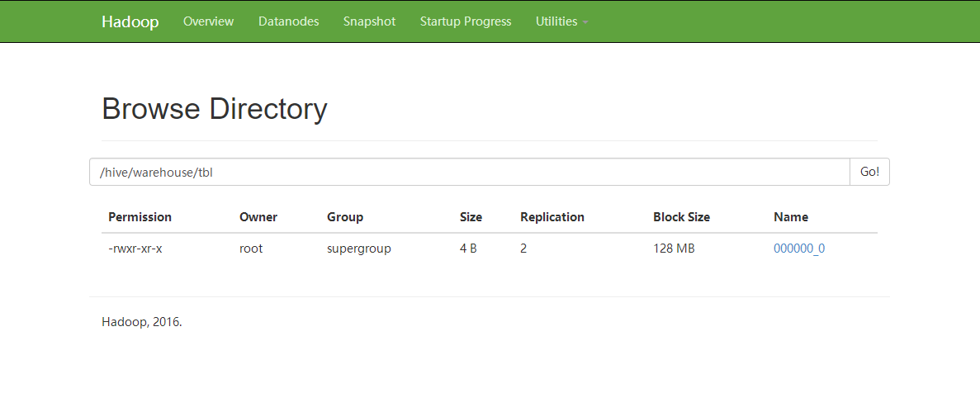
Task: Click the Permission column header
Action: 140,217
